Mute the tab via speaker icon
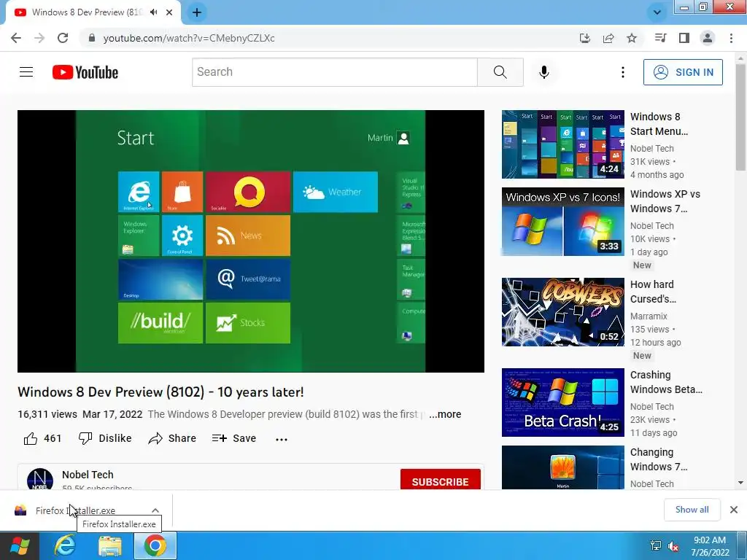Screen dimensions: 747x560 pyautogui.click(x=153, y=12)
